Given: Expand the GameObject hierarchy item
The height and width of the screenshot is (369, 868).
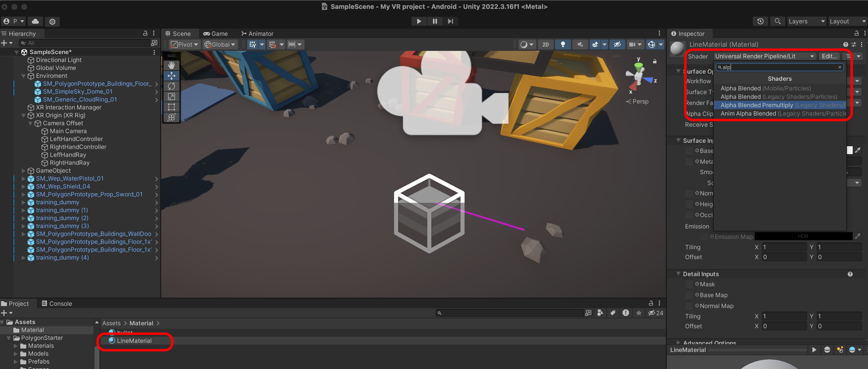Looking at the screenshot, I should tap(23, 171).
